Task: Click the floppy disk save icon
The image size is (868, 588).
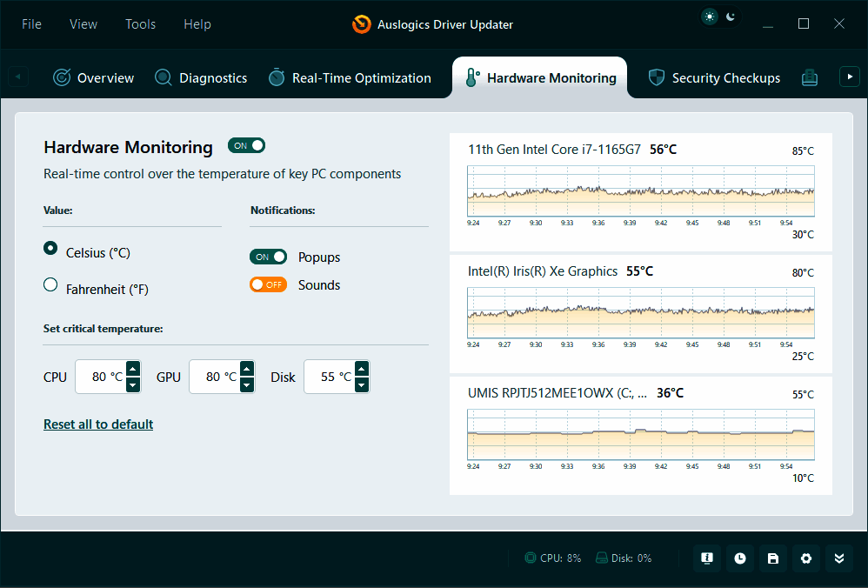Action: click(773, 558)
